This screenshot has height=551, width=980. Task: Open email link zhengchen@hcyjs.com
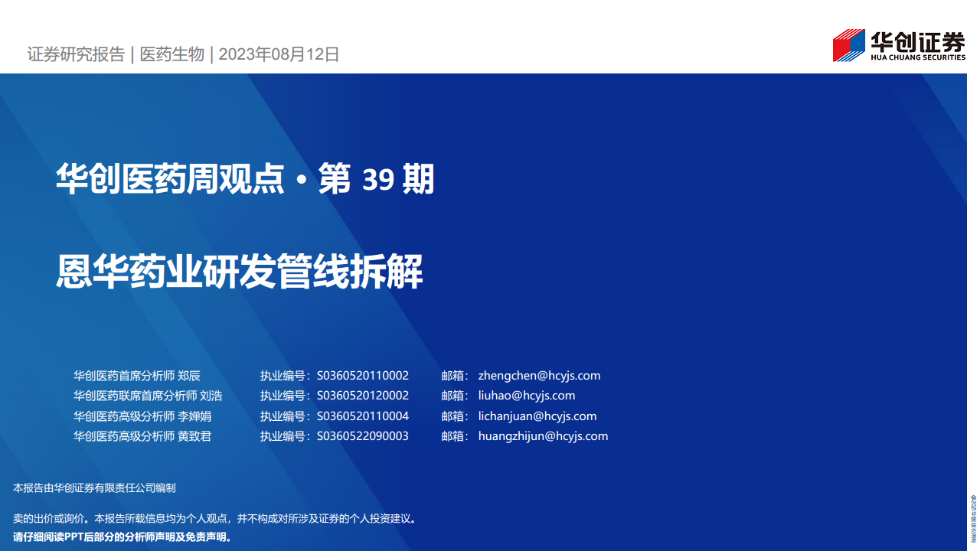coord(539,376)
